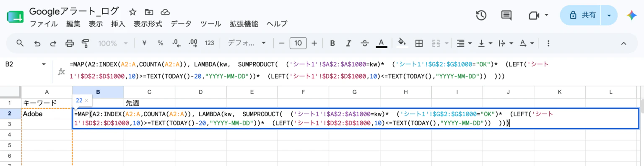
Task: Select cell C1 labeled 先週
Action: click(149, 102)
